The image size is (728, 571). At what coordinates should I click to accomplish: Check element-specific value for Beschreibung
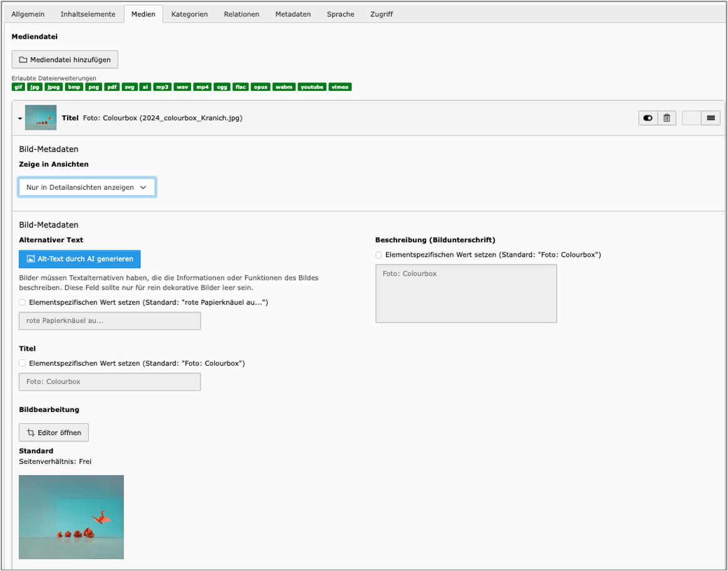tap(379, 255)
